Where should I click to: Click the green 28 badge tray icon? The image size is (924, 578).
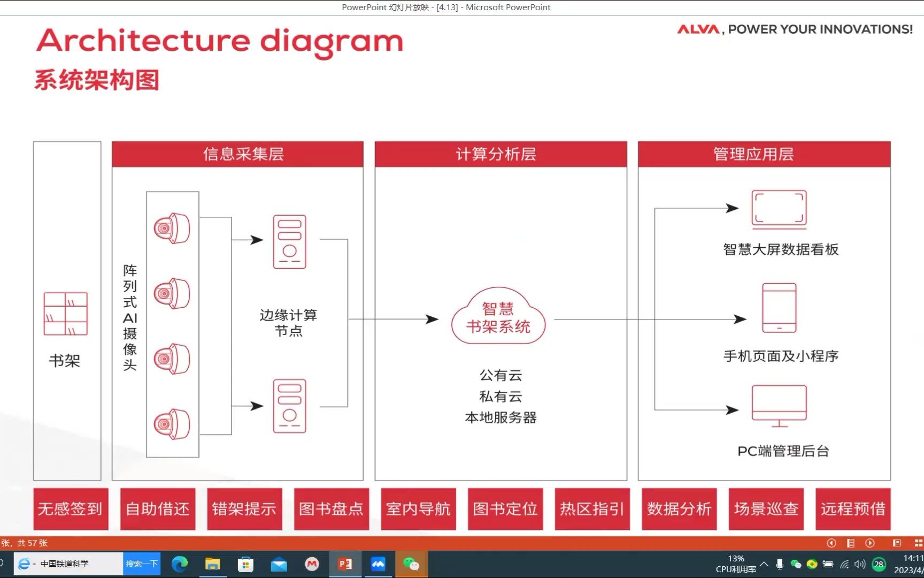(x=879, y=564)
